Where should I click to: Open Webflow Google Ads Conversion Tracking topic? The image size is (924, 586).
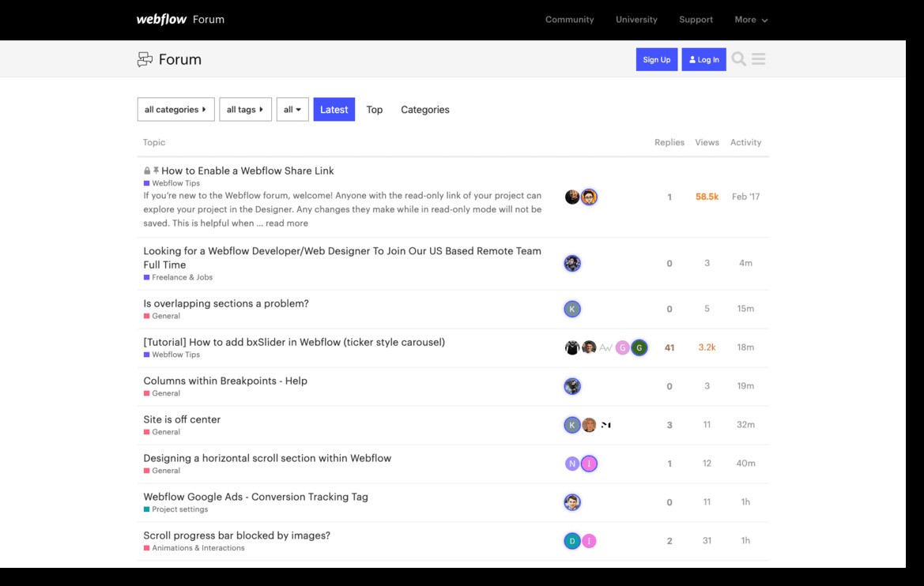(x=256, y=497)
